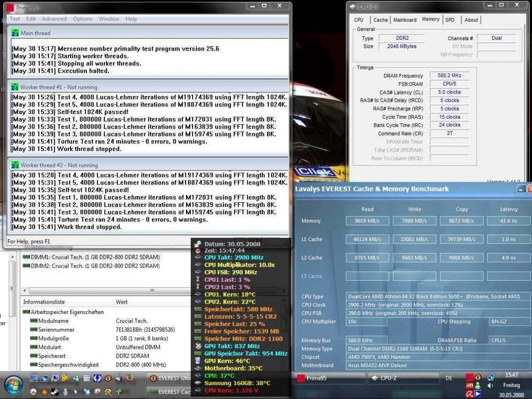The width and height of the screenshot is (532, 399).
Task: Open the Help menu in Prime95
Action: click(x=131, y=19)
